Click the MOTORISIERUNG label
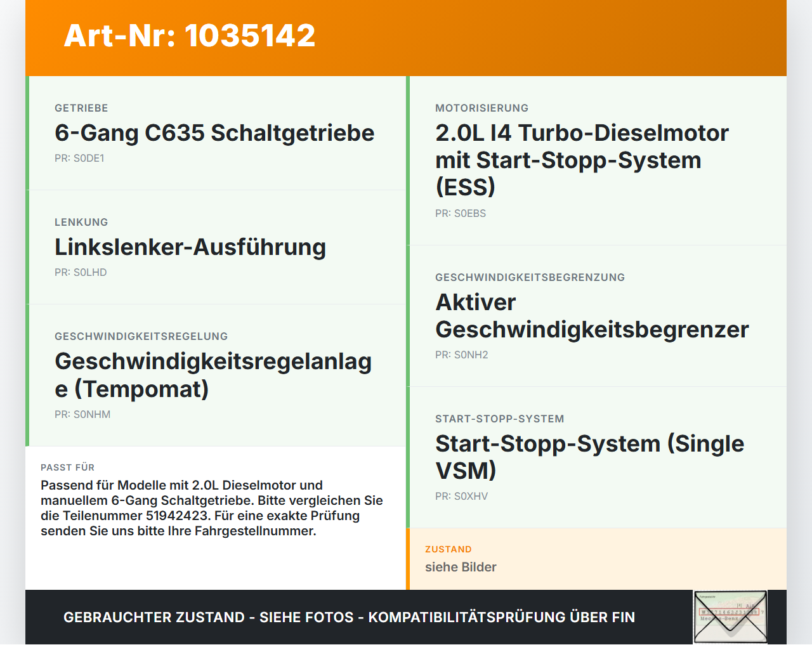The height and width of the screenshot is (645, 812). click(x=481, y=108)
